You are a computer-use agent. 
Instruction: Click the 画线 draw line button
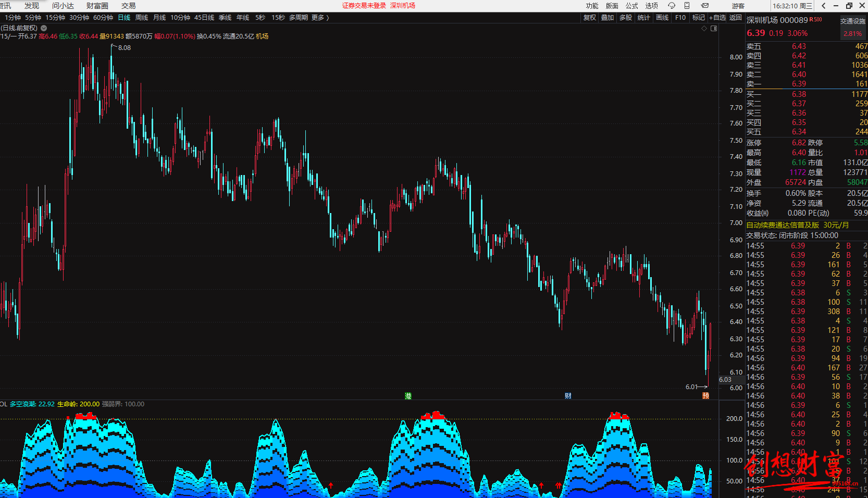tap(662, 18)
